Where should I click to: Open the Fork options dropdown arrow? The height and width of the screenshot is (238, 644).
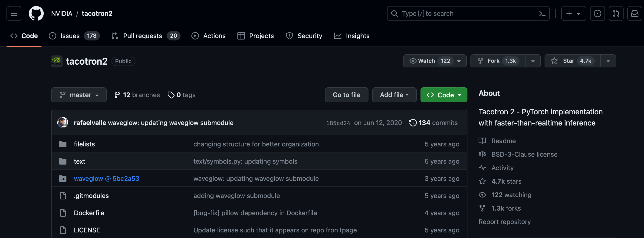tap(533, 61)
